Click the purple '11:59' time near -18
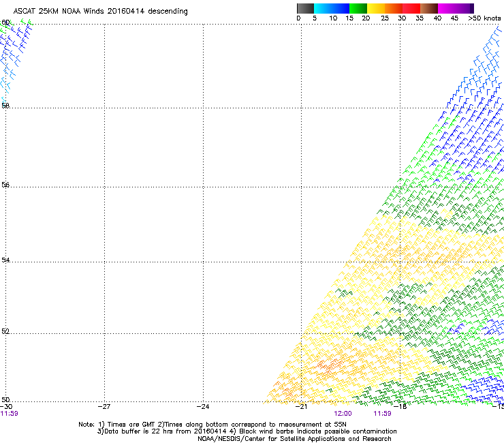 coord(382,414)
